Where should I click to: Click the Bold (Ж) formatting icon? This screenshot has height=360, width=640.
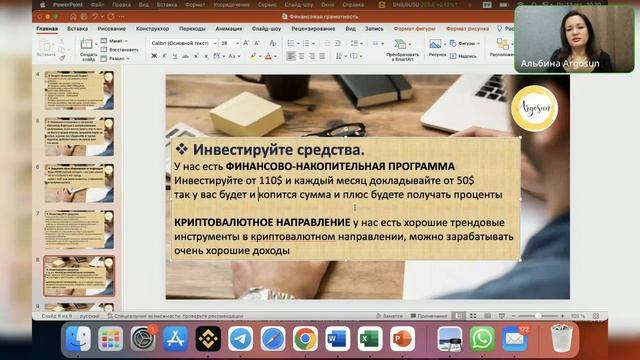pyautogui.click(x=154, y=56)
